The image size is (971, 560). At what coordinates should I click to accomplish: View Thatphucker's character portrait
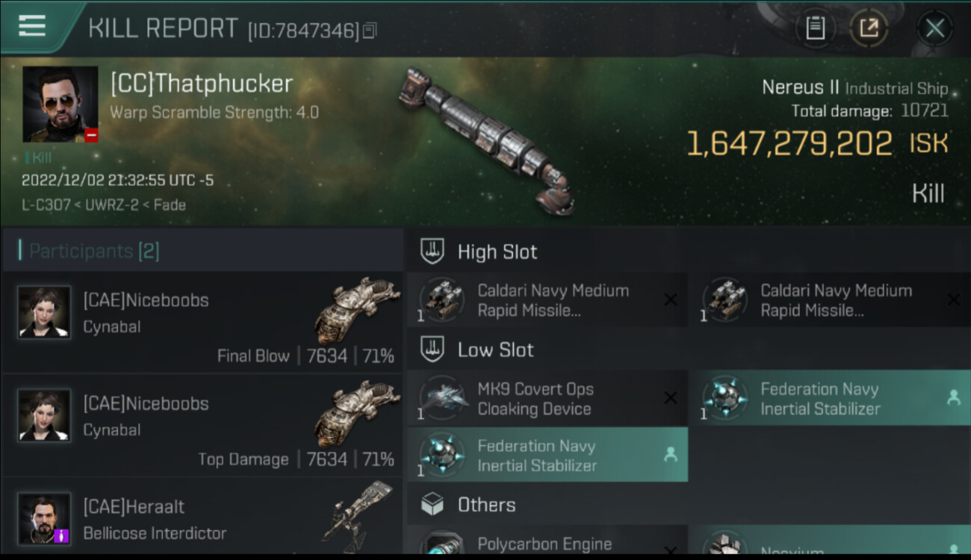60,104
